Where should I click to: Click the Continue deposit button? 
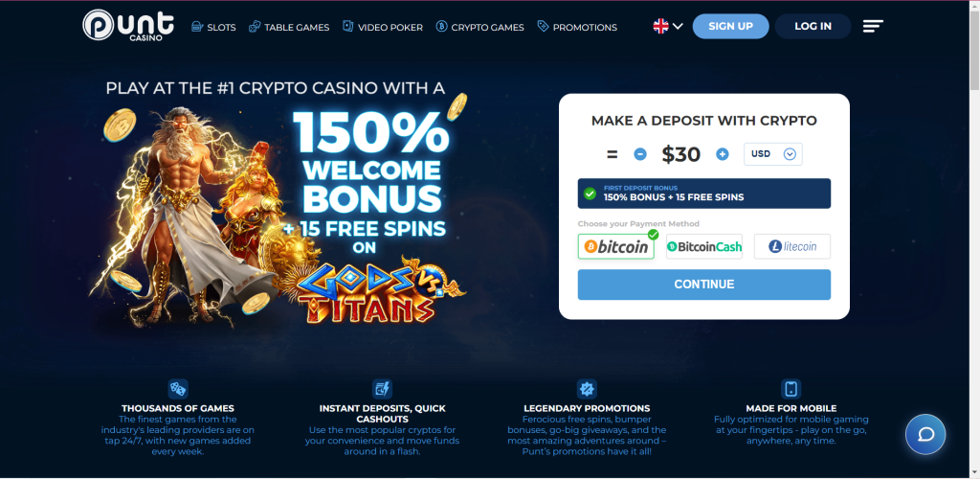click(x=703, y=285)
